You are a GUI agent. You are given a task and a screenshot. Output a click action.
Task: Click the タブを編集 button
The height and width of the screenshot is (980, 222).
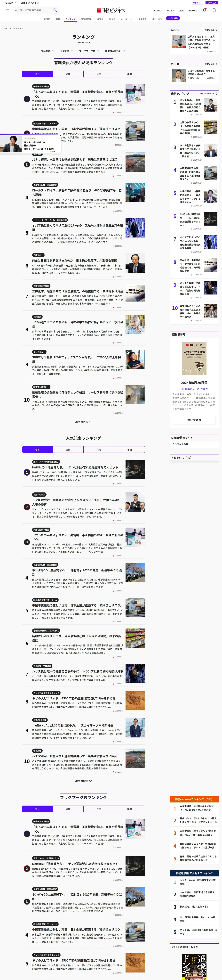coord(173,18)
